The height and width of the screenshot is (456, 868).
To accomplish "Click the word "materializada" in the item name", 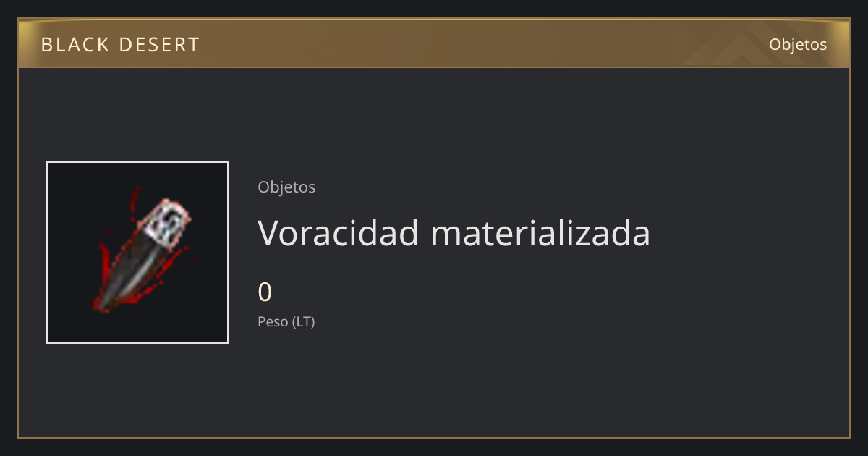I will 540,233.
